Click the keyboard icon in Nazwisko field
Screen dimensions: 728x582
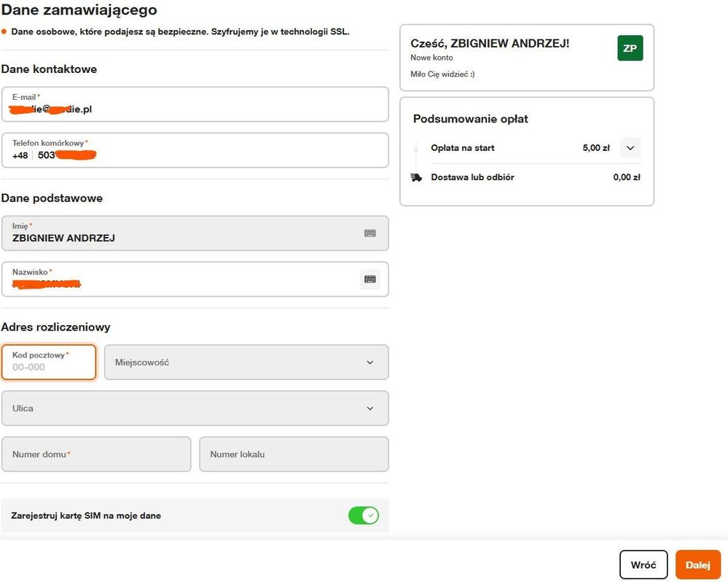(x=370, y=279)
